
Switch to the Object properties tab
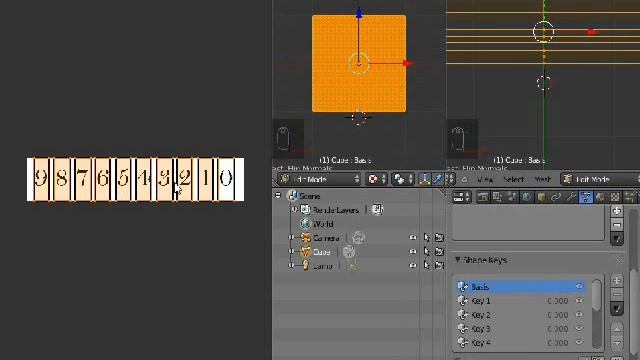point(541,197)
